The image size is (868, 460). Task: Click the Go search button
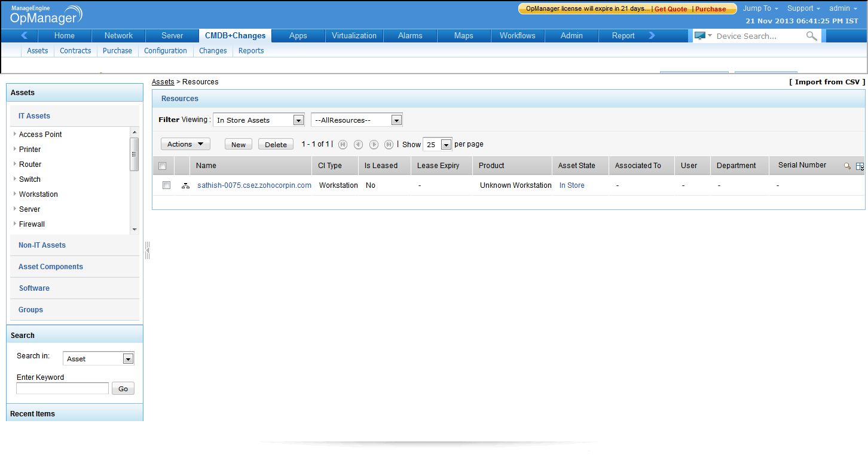tap(123, 388)
